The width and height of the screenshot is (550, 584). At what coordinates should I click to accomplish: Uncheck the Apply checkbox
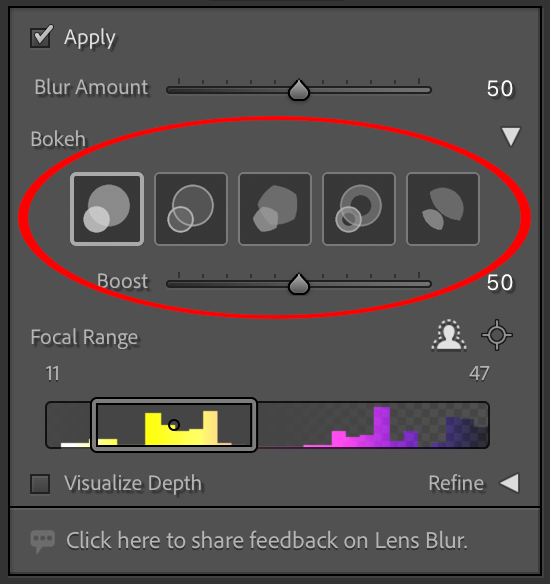[x=41, y=36]
